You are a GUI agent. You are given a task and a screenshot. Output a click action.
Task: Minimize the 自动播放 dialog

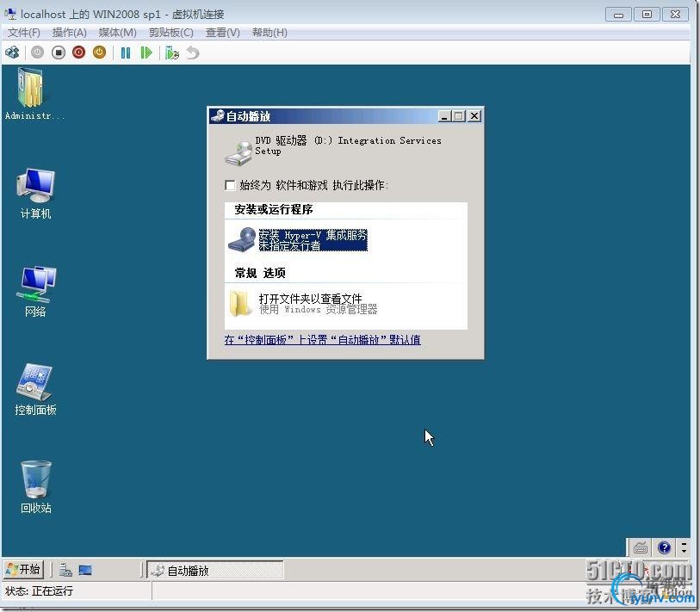444,116
